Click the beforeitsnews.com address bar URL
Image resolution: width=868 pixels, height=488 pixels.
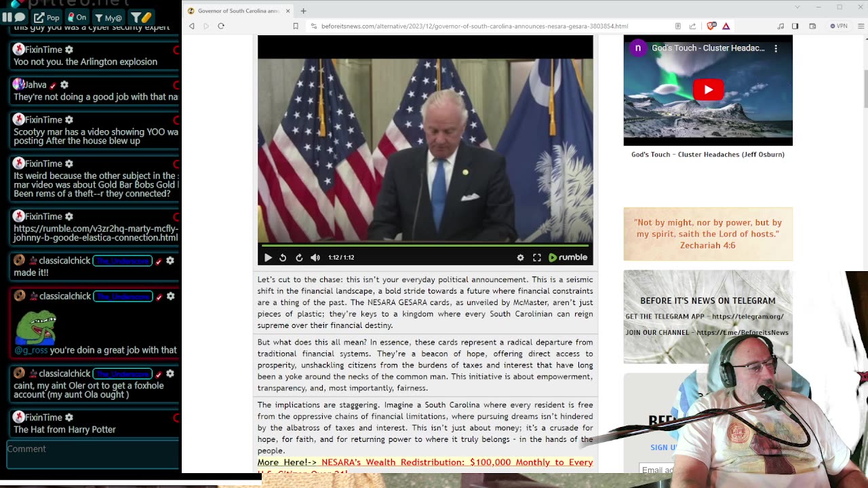[x=475, y=26]
